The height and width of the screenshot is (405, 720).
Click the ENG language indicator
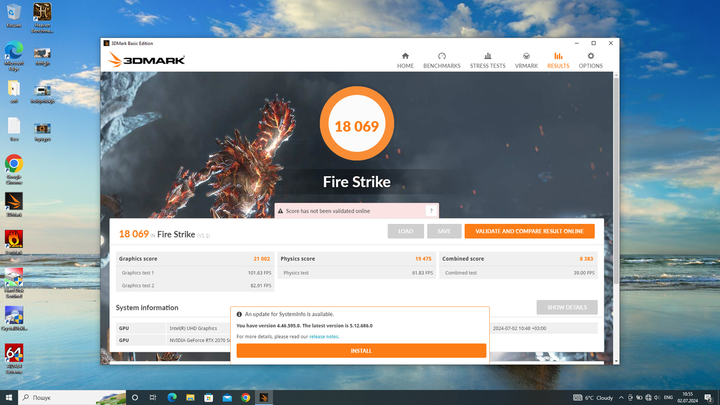[668, 398]
